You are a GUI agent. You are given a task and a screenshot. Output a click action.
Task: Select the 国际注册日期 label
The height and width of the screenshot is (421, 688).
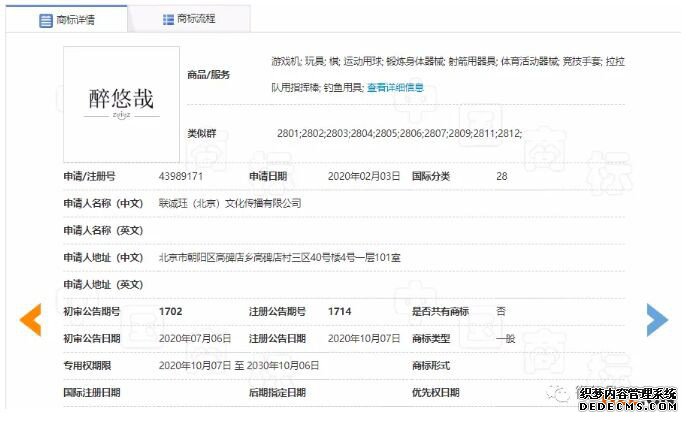[92, 392]
